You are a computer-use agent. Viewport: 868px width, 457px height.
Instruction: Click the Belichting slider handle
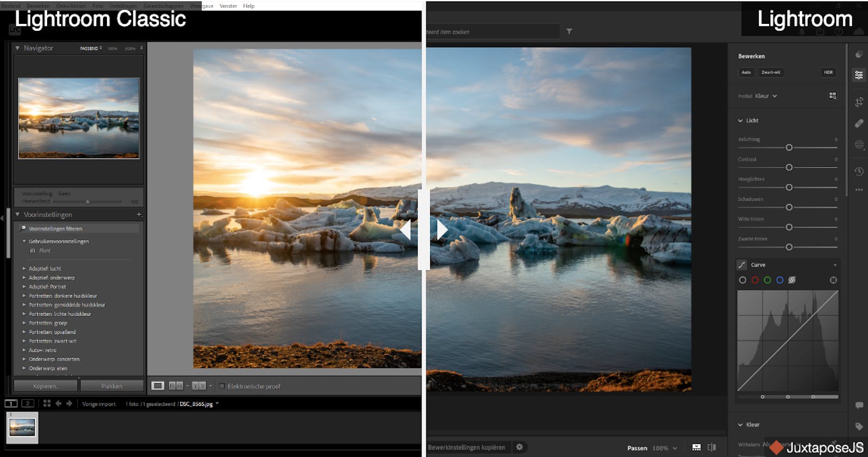pyautogui.click(x=789, y=147)
